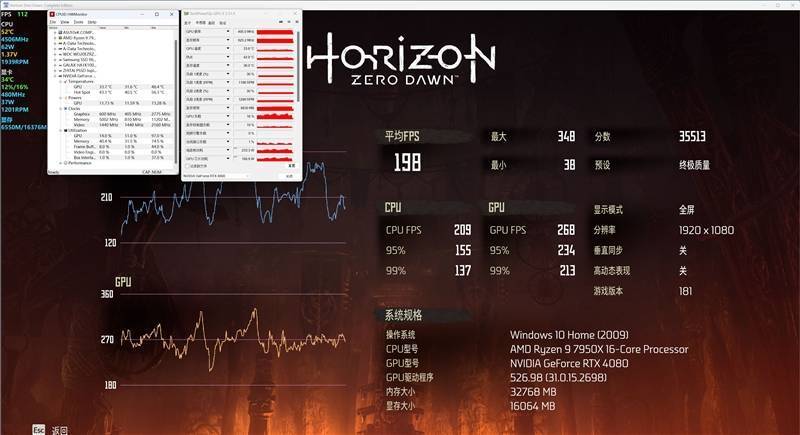The height and width of the screenshot is (435, 800).
Task: Expand the Performance node in HWMonitor
Action: (x=61, y=163)
